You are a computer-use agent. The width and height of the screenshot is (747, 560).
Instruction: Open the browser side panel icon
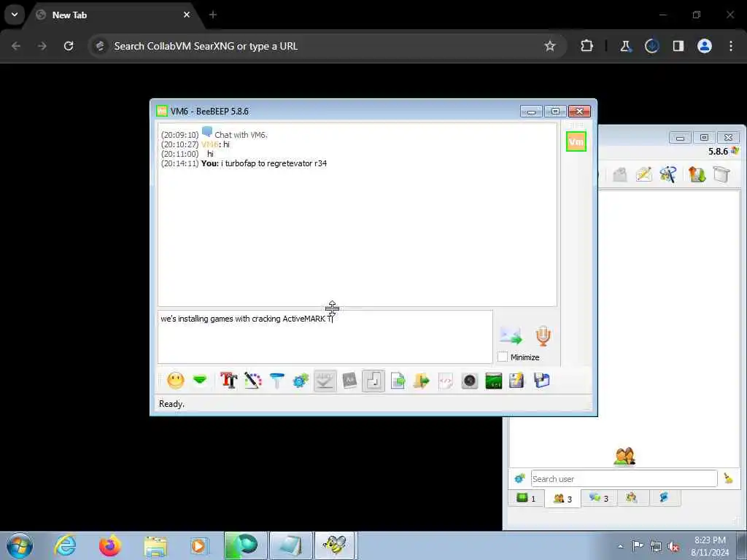click(678, 46)
